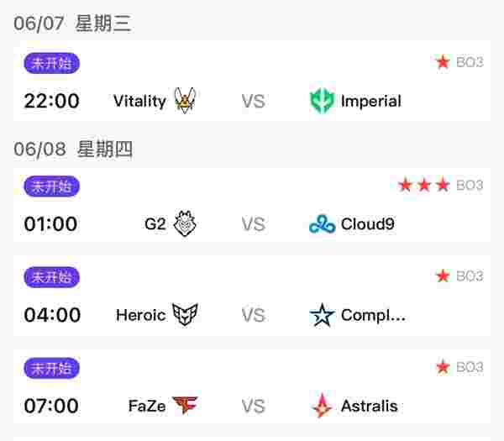This screenshot has height=441, width=504.
Task: Click the star rating on the Vitality match
Action: 443,61
